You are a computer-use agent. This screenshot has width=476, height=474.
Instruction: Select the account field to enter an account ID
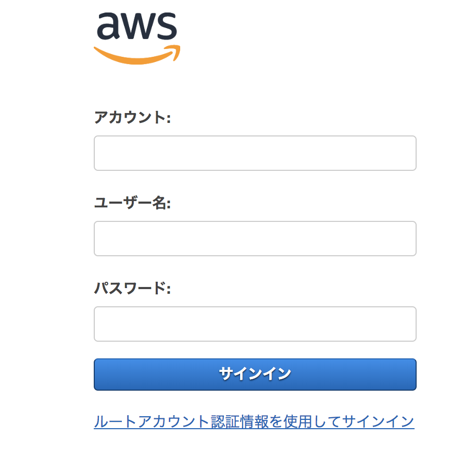255,153
